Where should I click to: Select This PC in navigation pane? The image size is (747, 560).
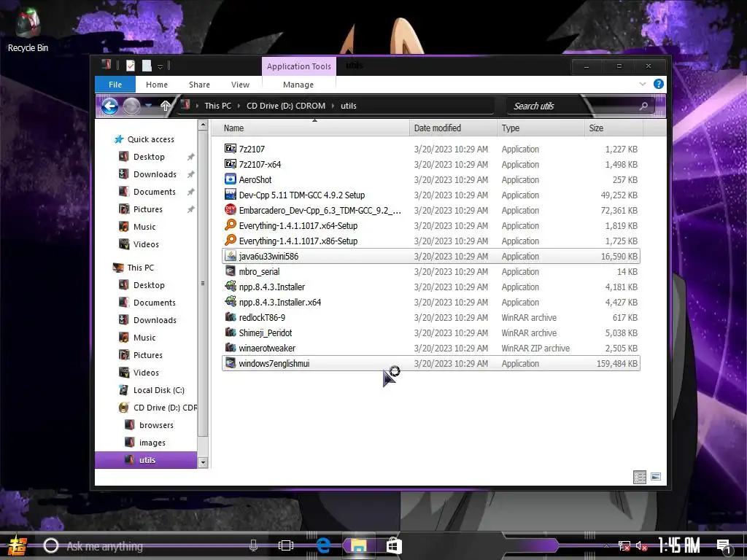140,268
